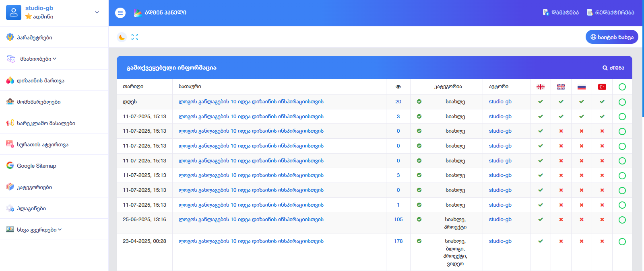Viewport: 644px width, 271px height.
Task: Click the დამატება button in the header
Action: [x=561, y=12]
